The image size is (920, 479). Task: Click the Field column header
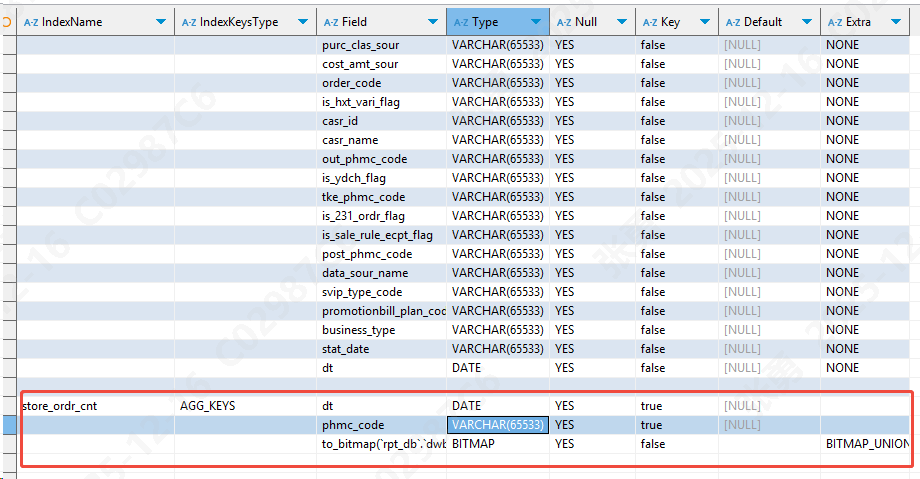click(x=381, y=22)
